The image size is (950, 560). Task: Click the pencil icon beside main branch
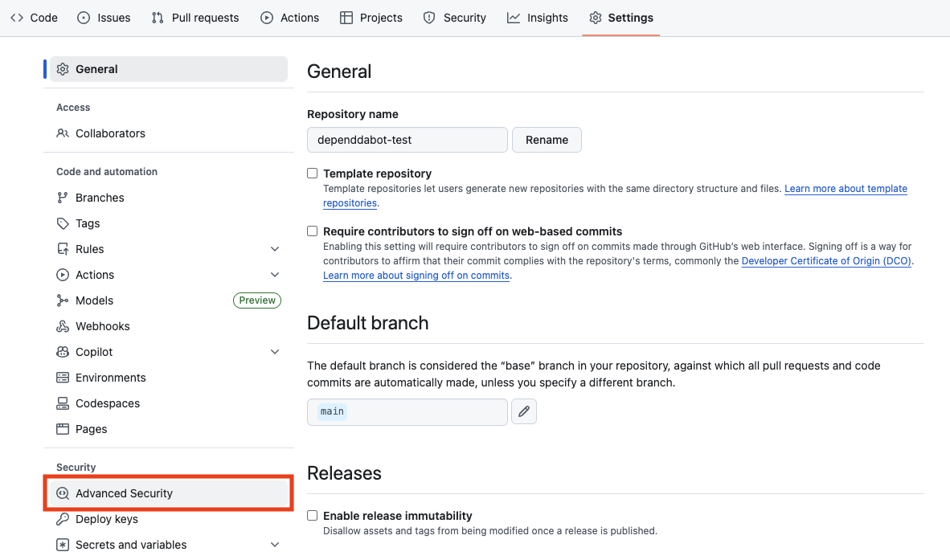tap(524, 411)
